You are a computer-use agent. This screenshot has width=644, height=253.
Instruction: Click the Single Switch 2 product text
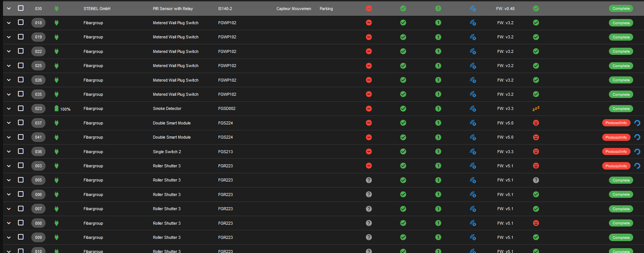167,152
